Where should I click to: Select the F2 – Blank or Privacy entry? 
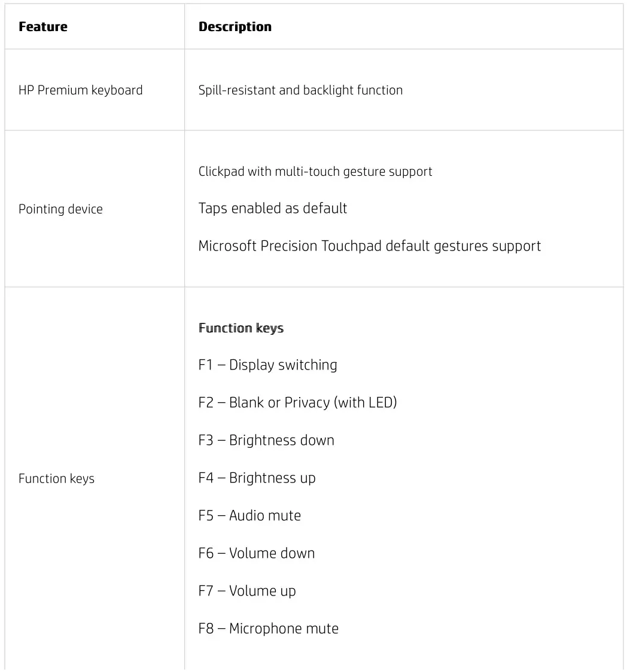[x=297, y=402]
